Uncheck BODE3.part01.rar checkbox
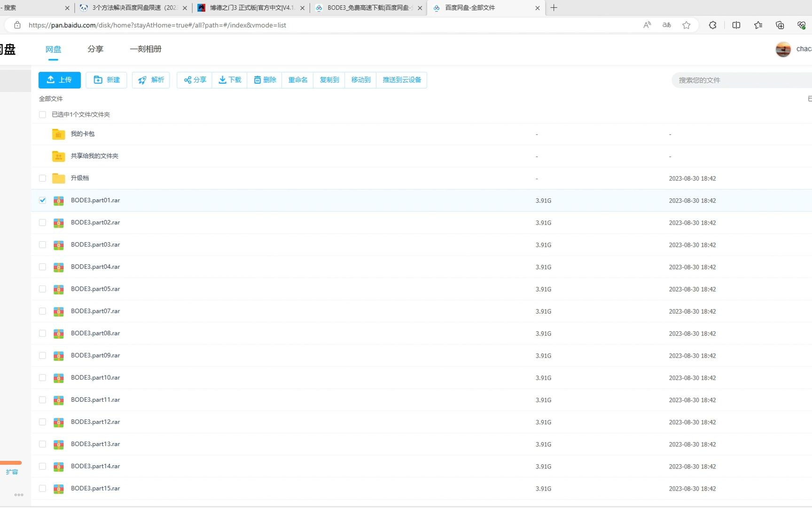 pos(42,200)
